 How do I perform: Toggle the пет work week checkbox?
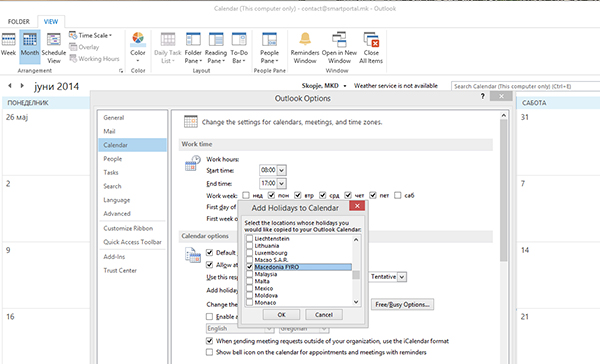(373, 195)
